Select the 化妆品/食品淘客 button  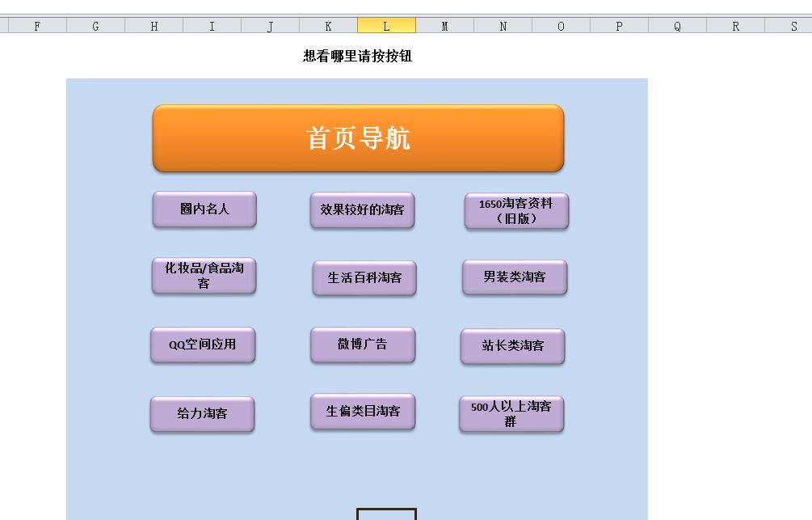(x=204, y=276)
